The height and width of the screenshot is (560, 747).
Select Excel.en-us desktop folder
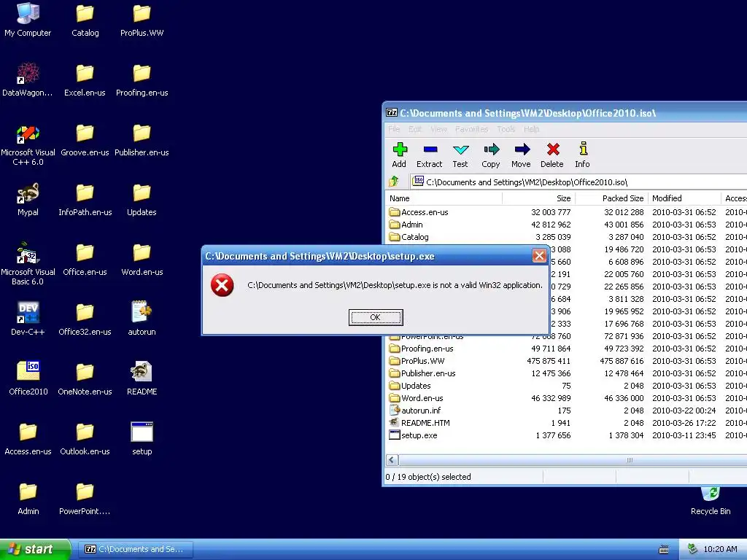tap(85, 79)
